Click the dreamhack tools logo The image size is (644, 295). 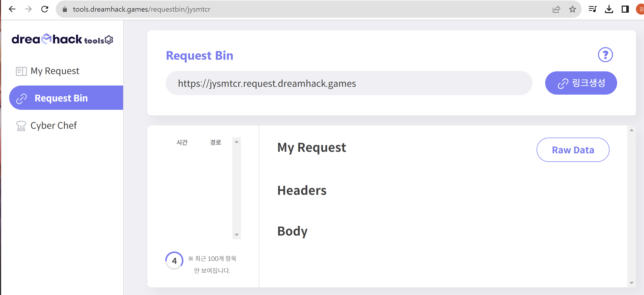(x=62, y=39)
